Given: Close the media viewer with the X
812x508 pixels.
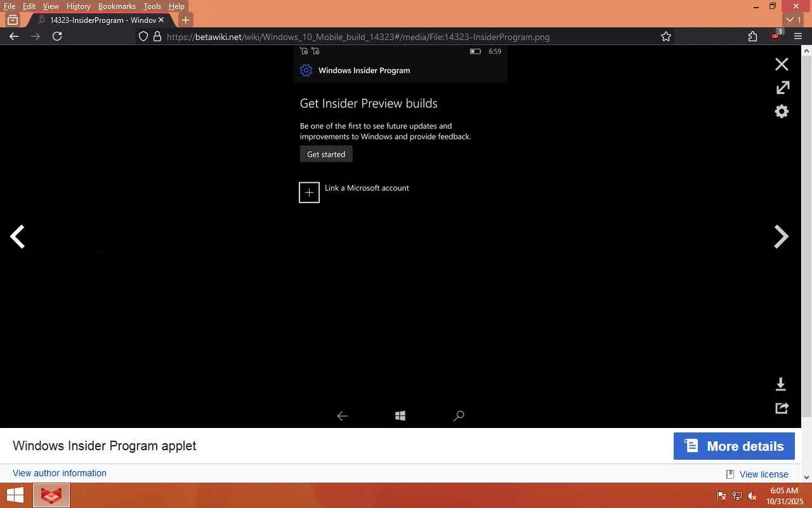Looking at the screenshot, I should [782, 64].
